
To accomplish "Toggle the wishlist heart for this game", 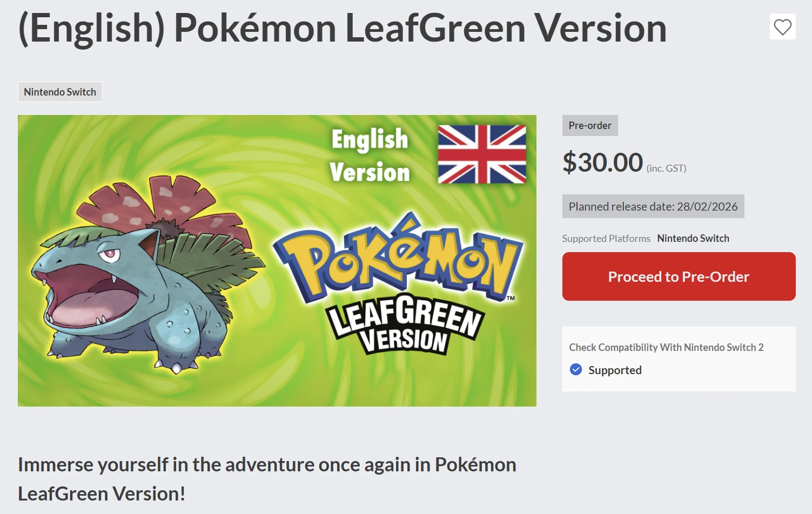I will click(x=782, y=27).
